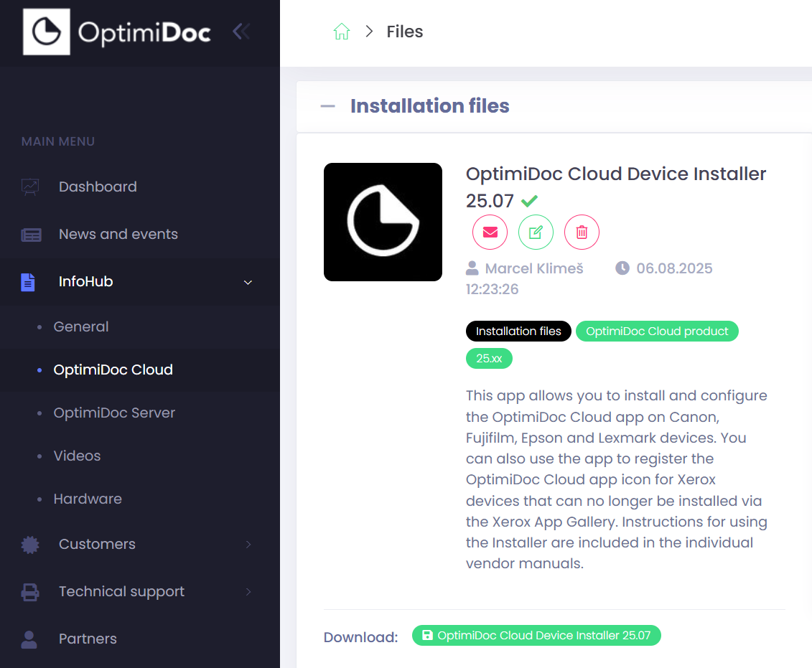Expand the Technical support submenu arrow
This screenshot has height=668, width=812.
click(248, 592)
